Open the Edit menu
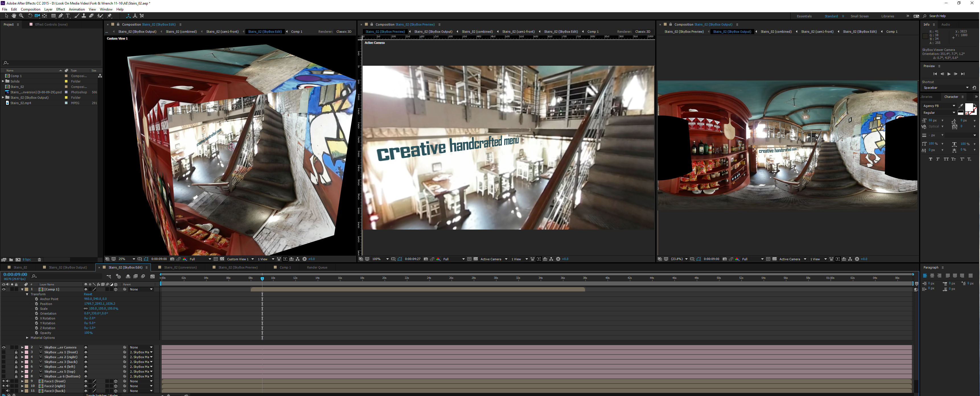The image size is (980, 396). point(14,9)
